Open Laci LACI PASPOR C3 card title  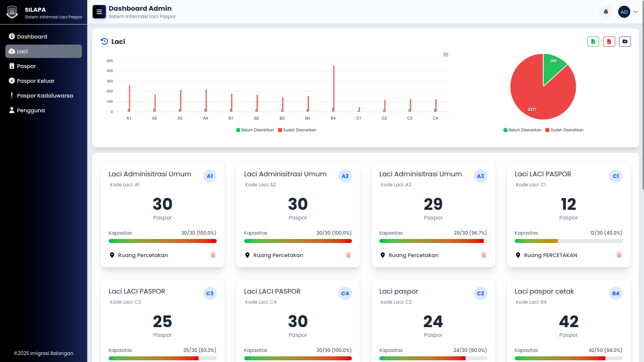click(x=137, y=291)
